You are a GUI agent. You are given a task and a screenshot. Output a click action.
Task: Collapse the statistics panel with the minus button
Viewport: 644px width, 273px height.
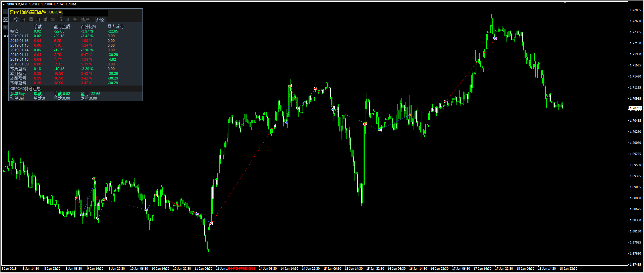(x=5, y=11)
